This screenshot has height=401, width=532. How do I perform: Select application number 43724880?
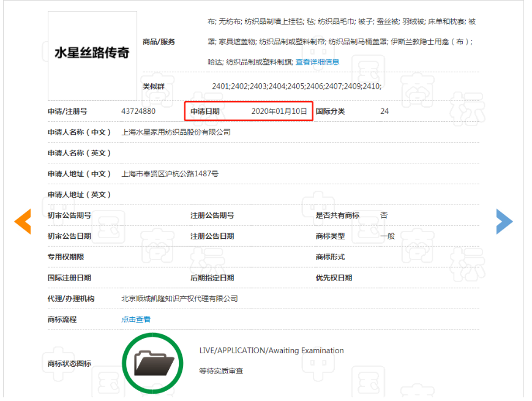coord(138,111)
